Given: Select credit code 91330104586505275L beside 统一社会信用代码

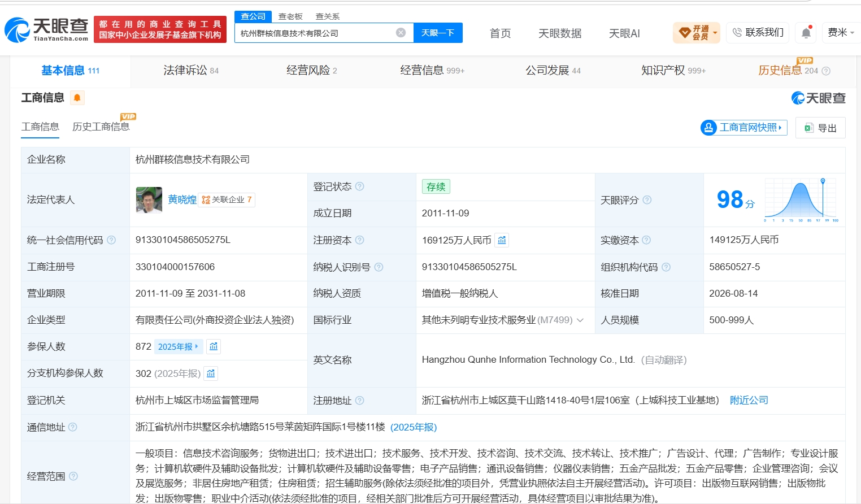Looking at the screenshot, I should [183, 240].
